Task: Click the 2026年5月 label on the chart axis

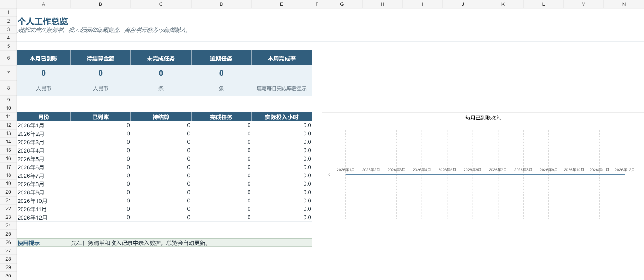Action: [447, 170]
